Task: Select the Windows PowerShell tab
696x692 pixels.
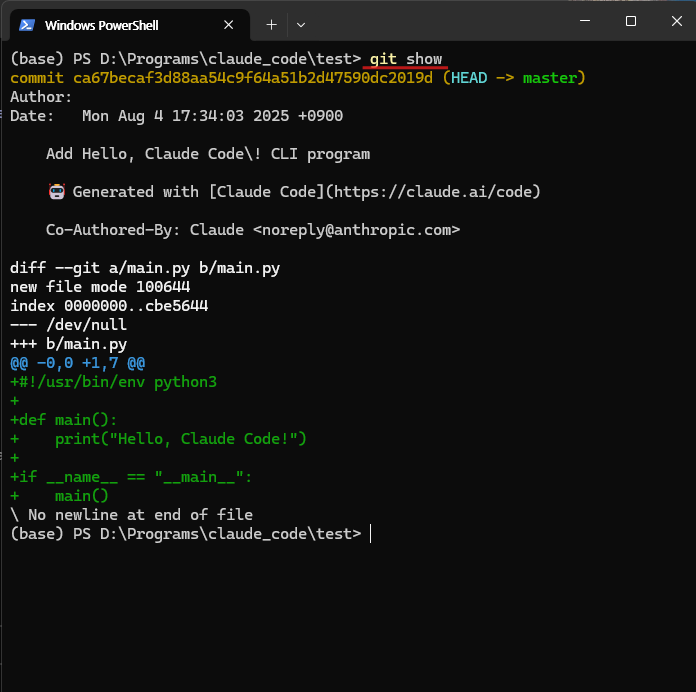Action: (130, 25)
